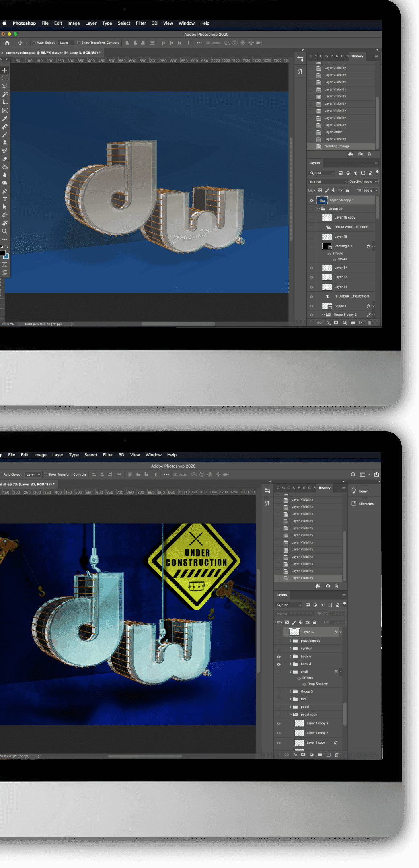Open the 3D menu in bottom window
The width and height of the screenshot is (419, 868).
(x=121, y=455)
